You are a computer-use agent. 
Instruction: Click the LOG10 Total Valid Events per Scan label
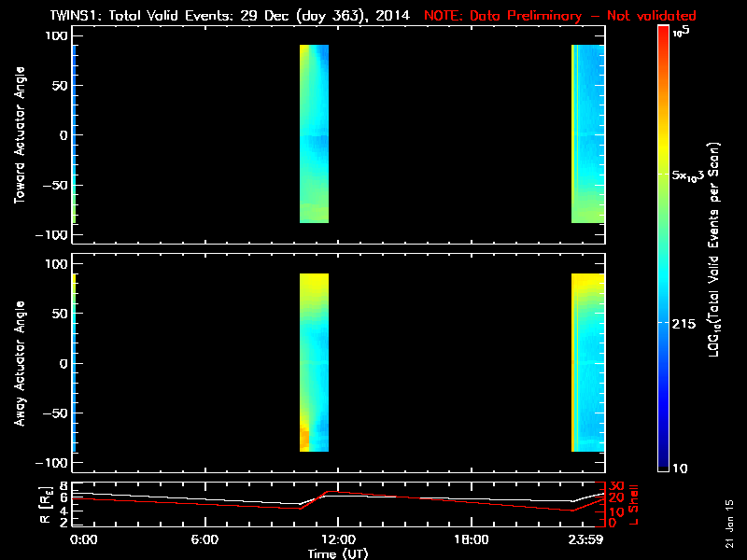tap(717, 248)
